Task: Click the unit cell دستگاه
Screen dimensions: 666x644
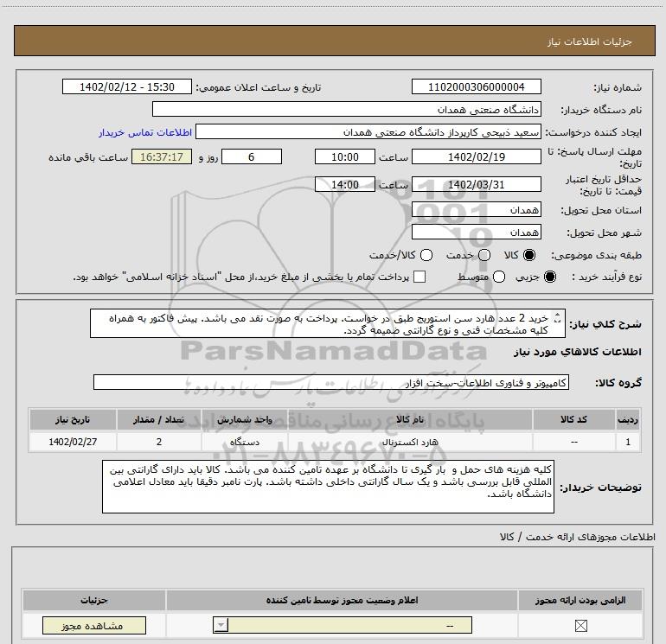Action: [245, 442]
